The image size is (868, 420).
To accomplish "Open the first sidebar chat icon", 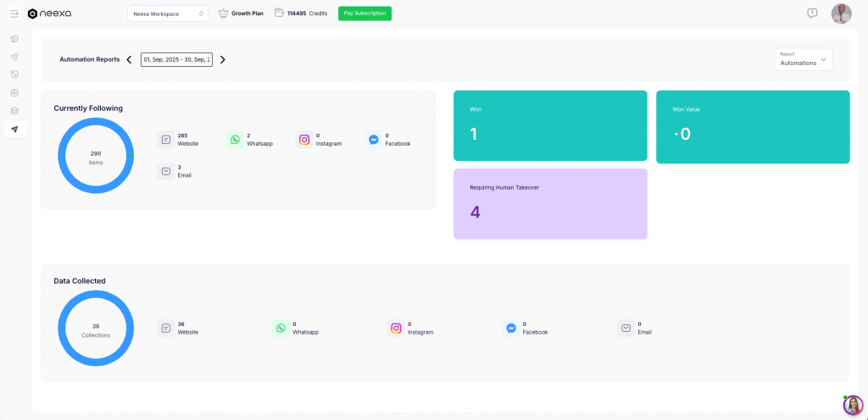I will [x=14, y=39].
